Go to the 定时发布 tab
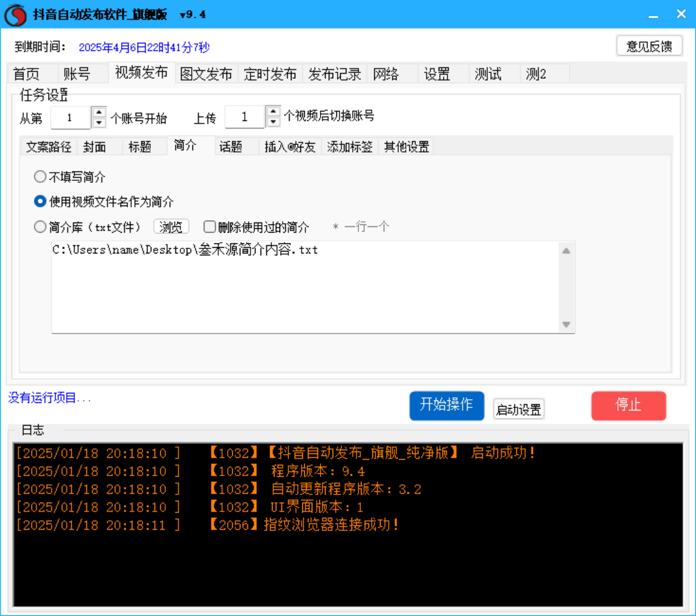696x616 pixels. (x=270, y=74)
